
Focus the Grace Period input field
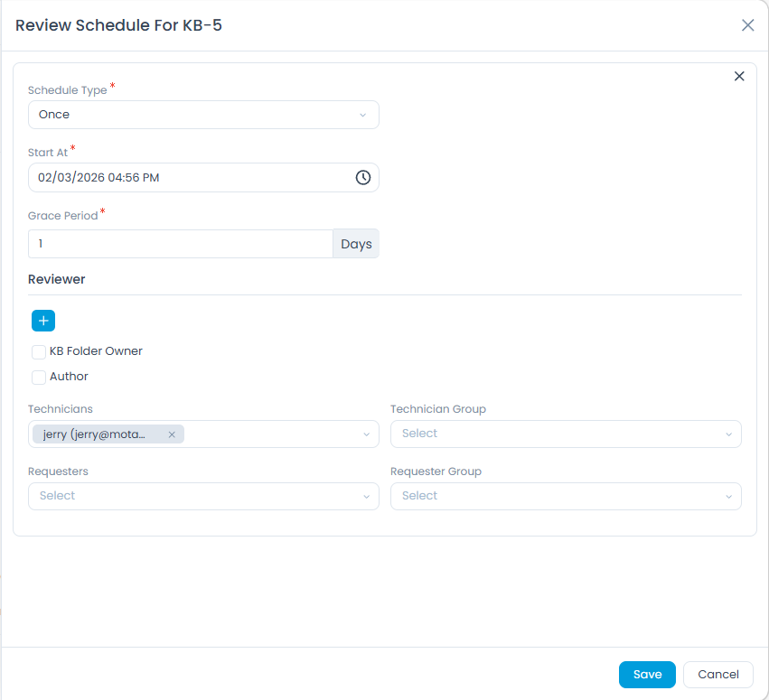181,244
